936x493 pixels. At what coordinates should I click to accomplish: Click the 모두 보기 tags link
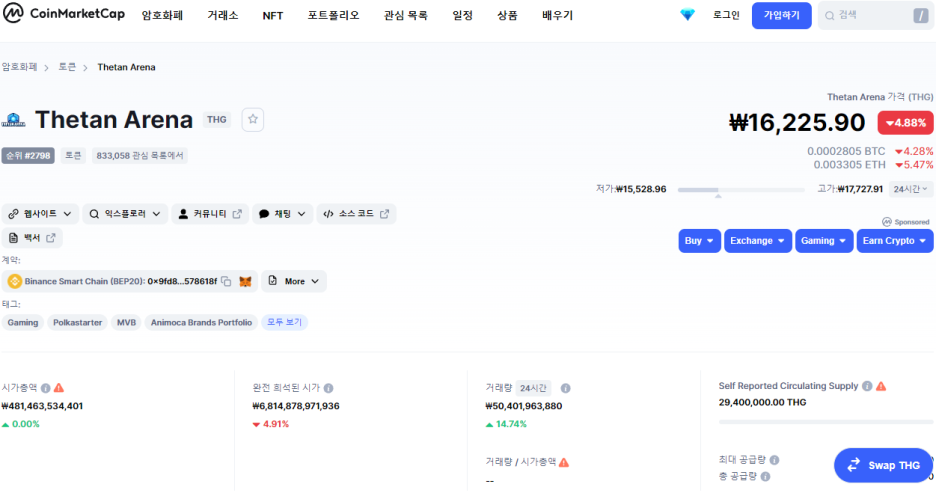click(284, 322)
